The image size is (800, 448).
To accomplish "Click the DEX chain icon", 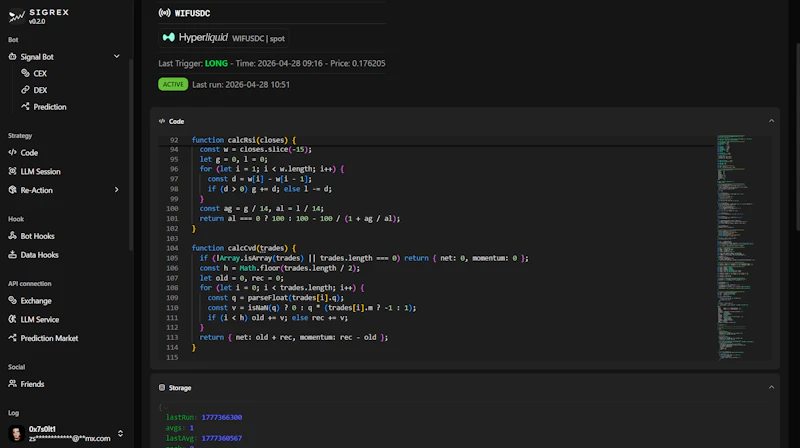I will (25, 90).
